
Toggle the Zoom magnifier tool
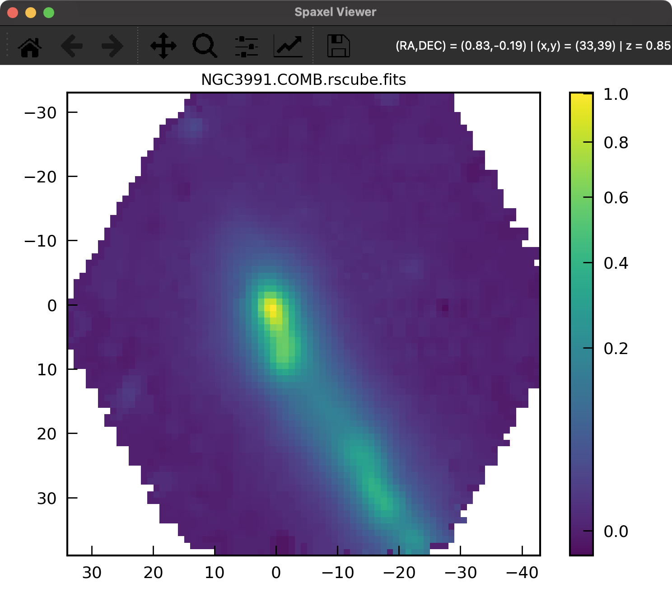205,46
